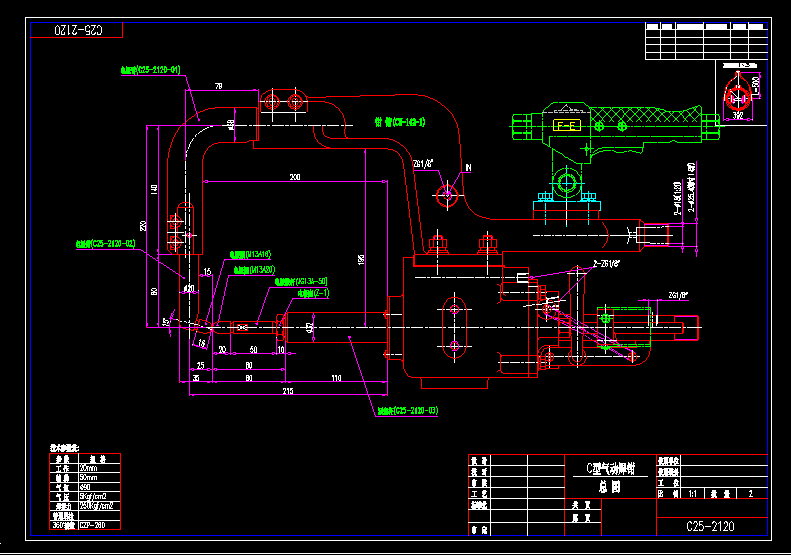Select the 215 overall length dimension
Image resolution: width=791 pixels, height=555 pixels.
[x=287, y=392]
